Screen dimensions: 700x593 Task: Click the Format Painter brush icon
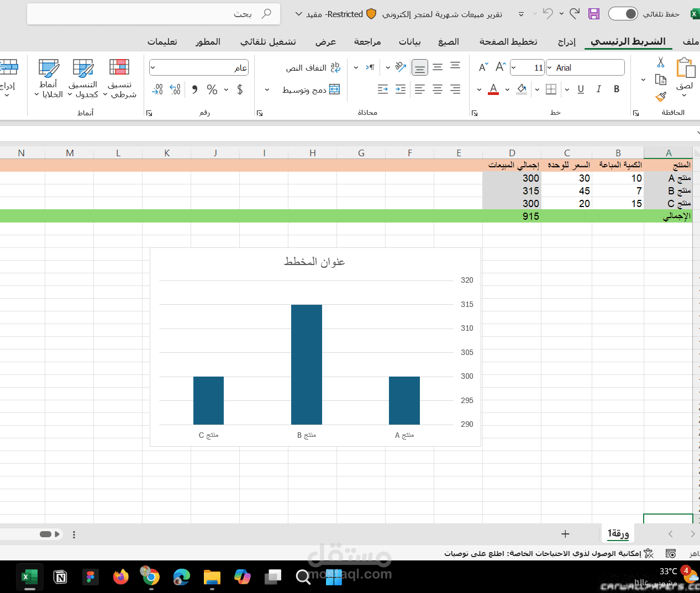pos(661,96)
